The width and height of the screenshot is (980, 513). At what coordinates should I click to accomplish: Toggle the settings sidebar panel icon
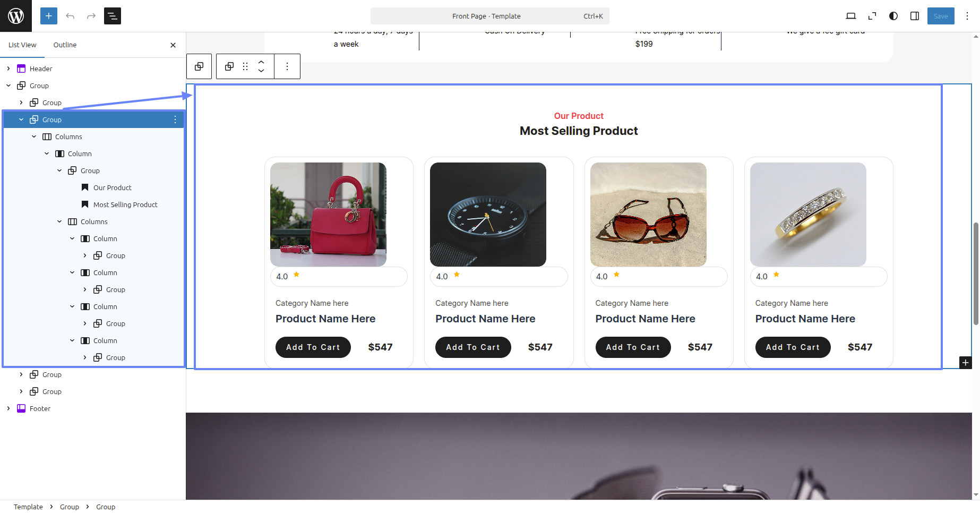(x=915, y=16)
